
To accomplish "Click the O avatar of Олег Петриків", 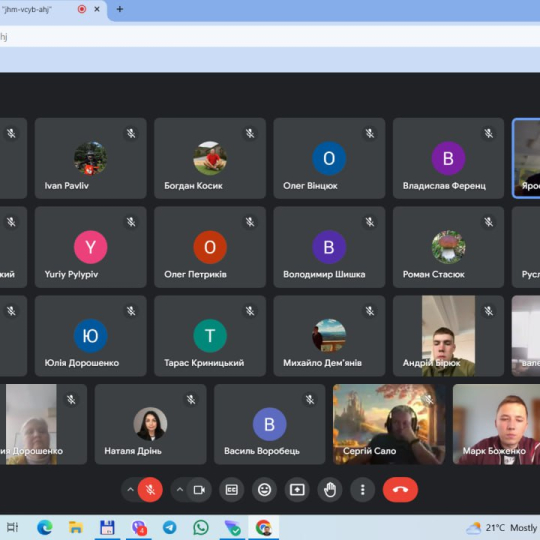I will tap(210, 247).
